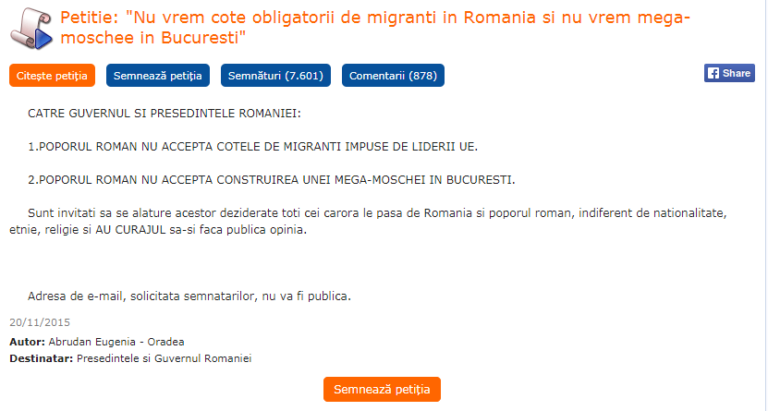
Task: Open the Citește petiția tab
Action: tap(51, 76)
